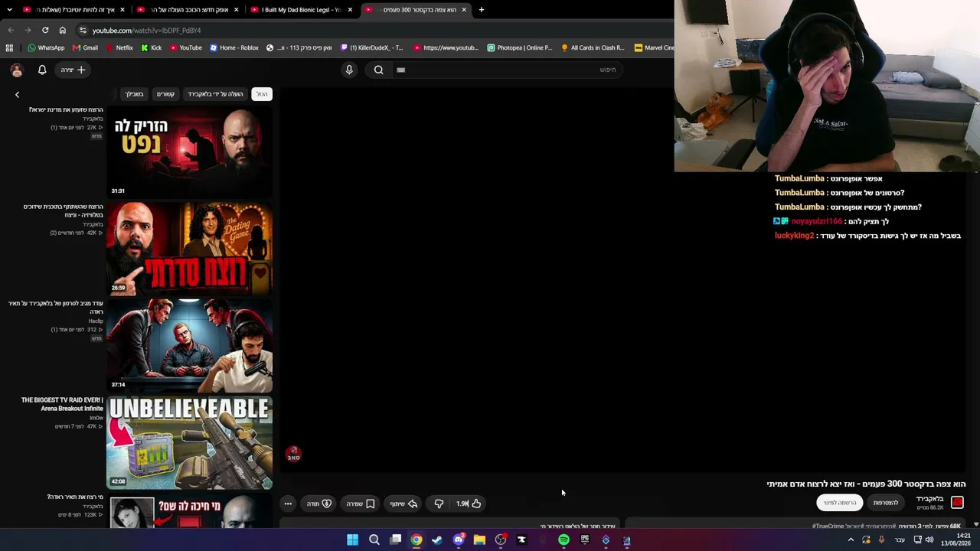Open the WhatsApp bookmark
Screen dimensions: 980x551
coord(46,47)
